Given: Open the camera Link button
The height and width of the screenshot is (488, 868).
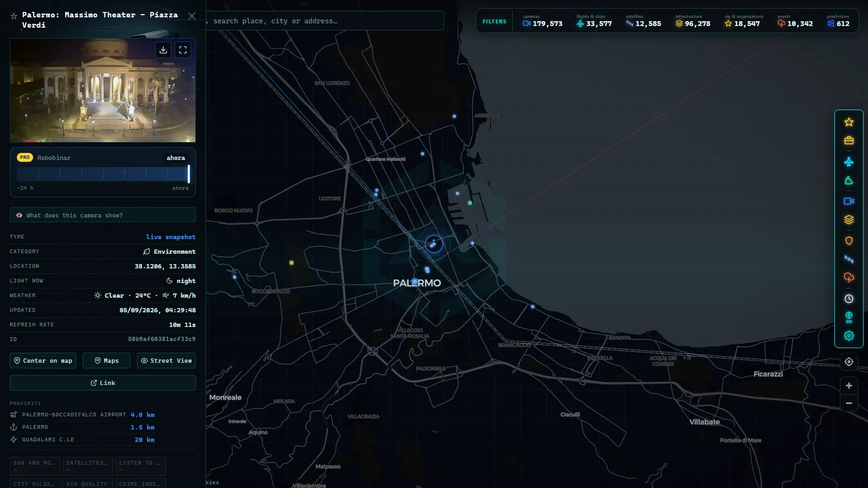Looking at the screenshot, I should (x=103, y=383).
